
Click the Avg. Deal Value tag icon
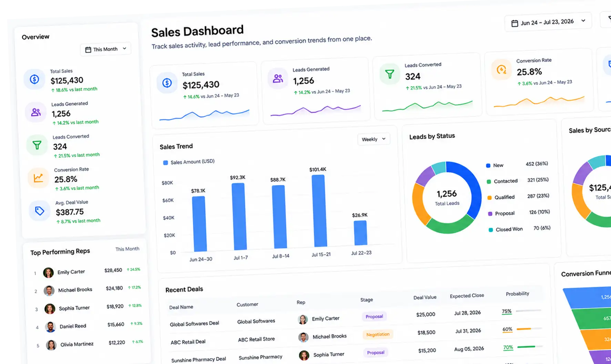coord(39,211)
